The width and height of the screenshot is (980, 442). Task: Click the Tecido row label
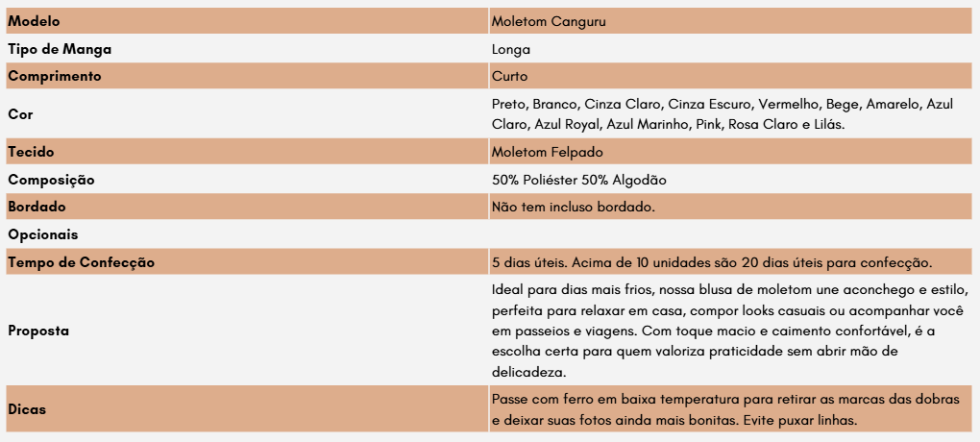click(x=32, y=152)
